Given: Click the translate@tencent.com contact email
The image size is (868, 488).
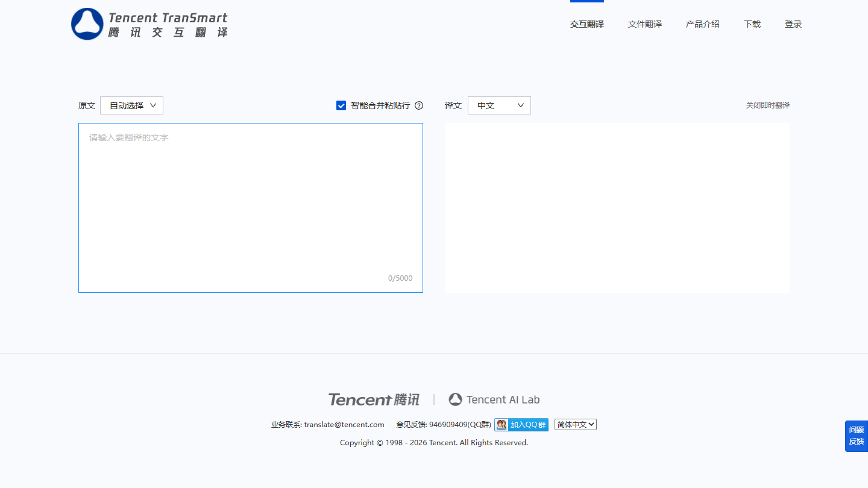Looking at the screenshot, I should coord(344,425).
